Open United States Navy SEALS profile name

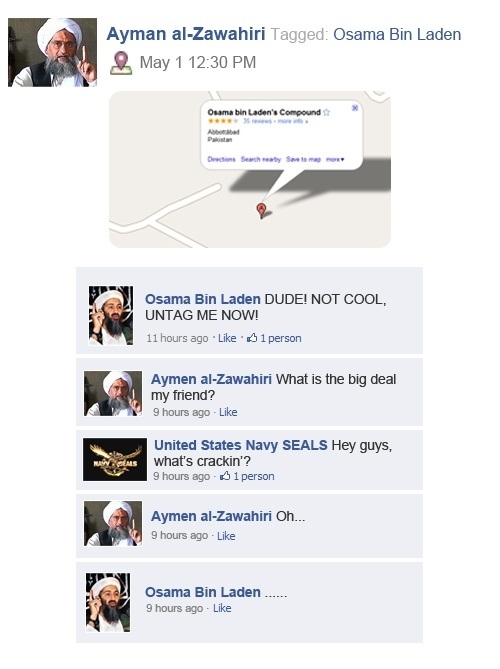point(241,445)
